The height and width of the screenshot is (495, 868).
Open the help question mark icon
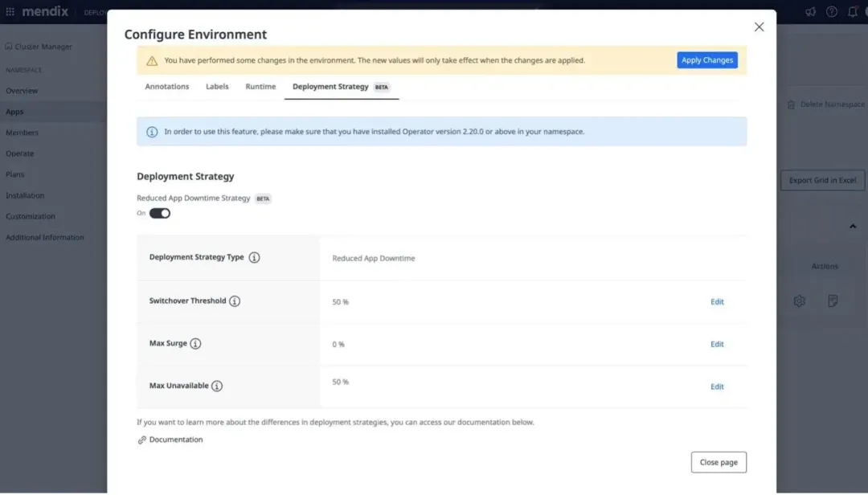(832, 11)
